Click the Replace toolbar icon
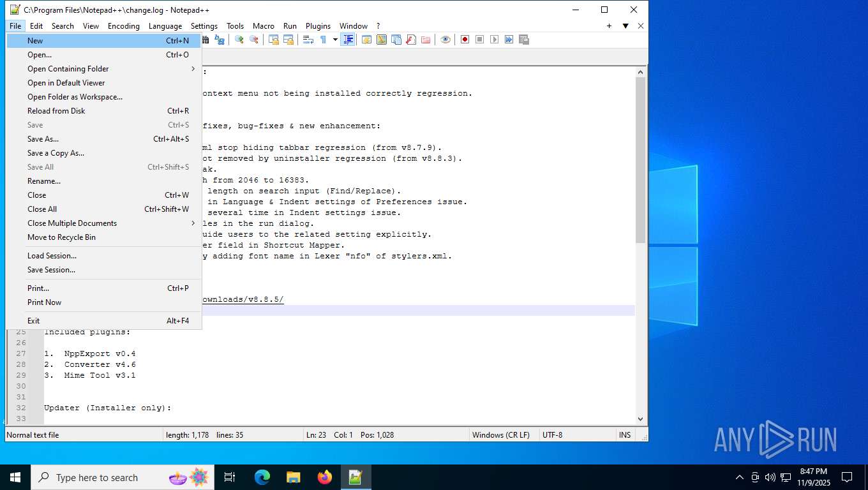Viewport: 868px width, 490px height. [220, 40]
